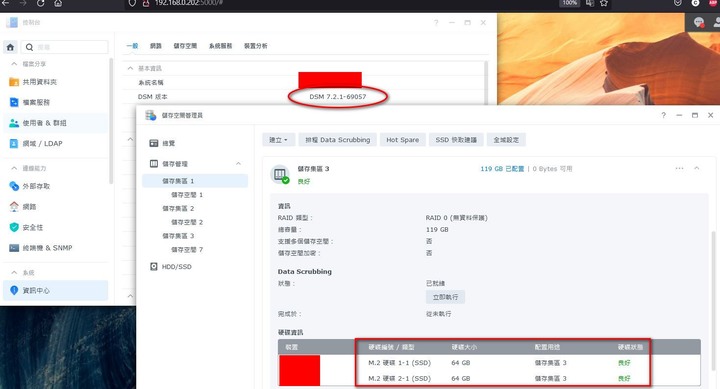Open 檔案服務 file services icon
Image resolution: width=720 pixels, height=389 pixels.
click(x=14, y=102)
